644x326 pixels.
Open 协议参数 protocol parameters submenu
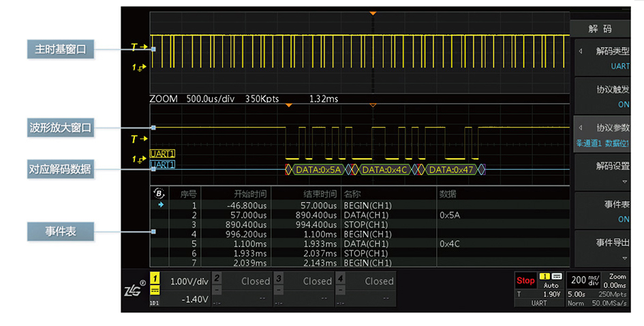602,134
